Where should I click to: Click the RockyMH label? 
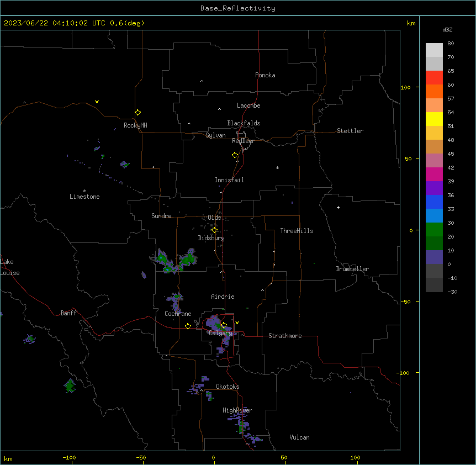(135, 125)
